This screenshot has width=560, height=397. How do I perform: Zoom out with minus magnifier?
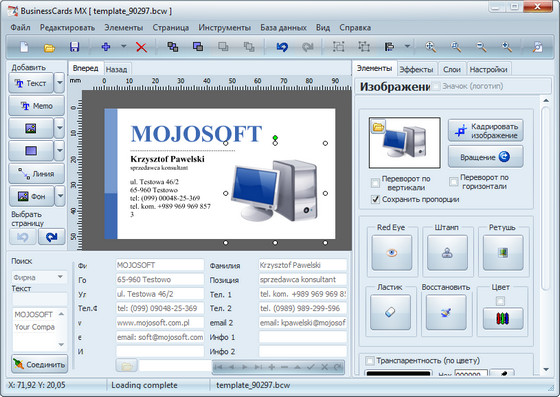[481, 47]
